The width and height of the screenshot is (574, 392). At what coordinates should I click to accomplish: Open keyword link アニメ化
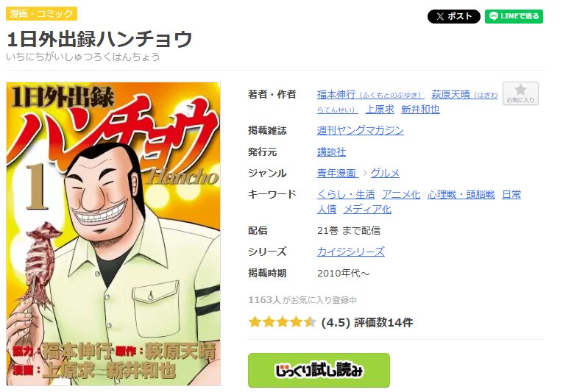click(x=401, y=194)
